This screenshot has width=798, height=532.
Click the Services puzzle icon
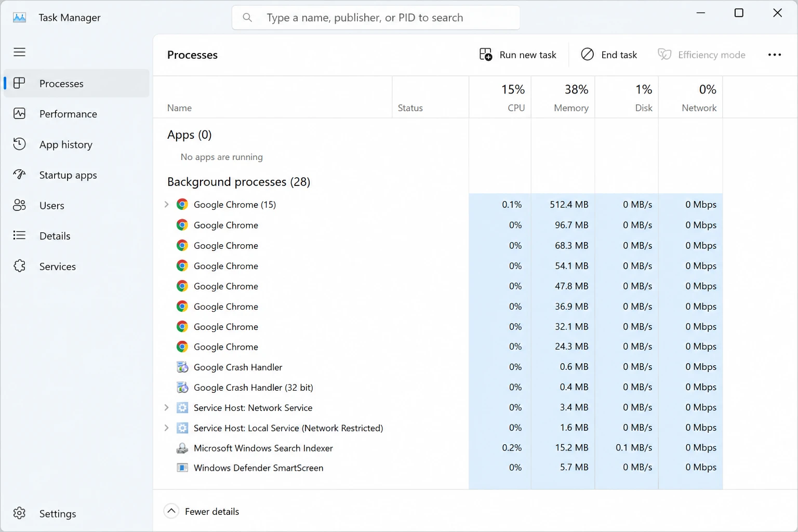point(19,266)
